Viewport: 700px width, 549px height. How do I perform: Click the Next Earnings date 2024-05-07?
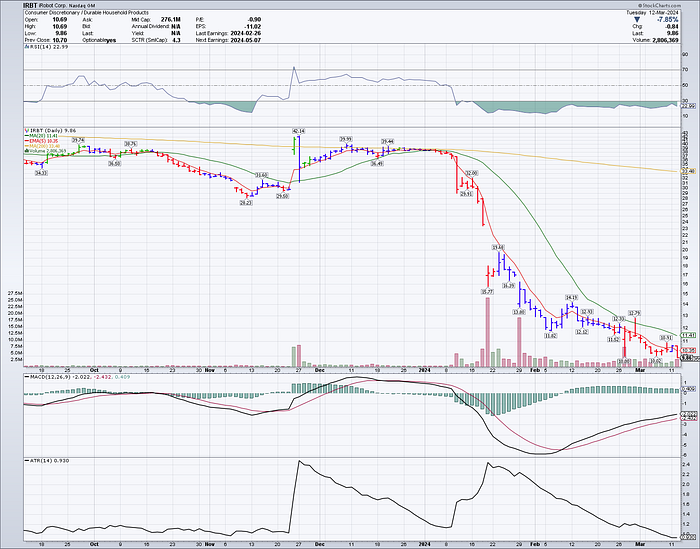pyautogui.click(x=246, y=40)
